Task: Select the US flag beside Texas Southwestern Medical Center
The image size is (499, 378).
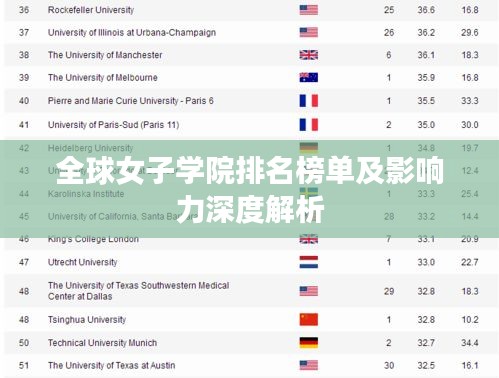Action: click(x=308, y=291)
